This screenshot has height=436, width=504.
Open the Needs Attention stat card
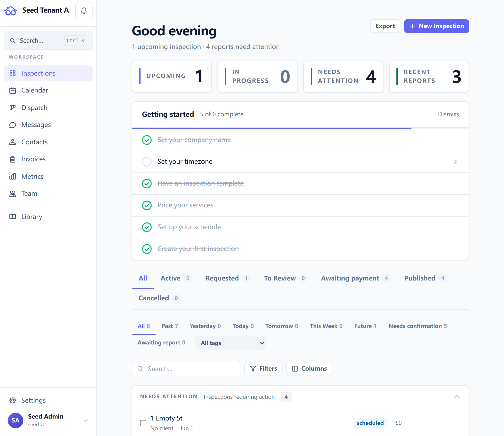(x=343, y=77)
